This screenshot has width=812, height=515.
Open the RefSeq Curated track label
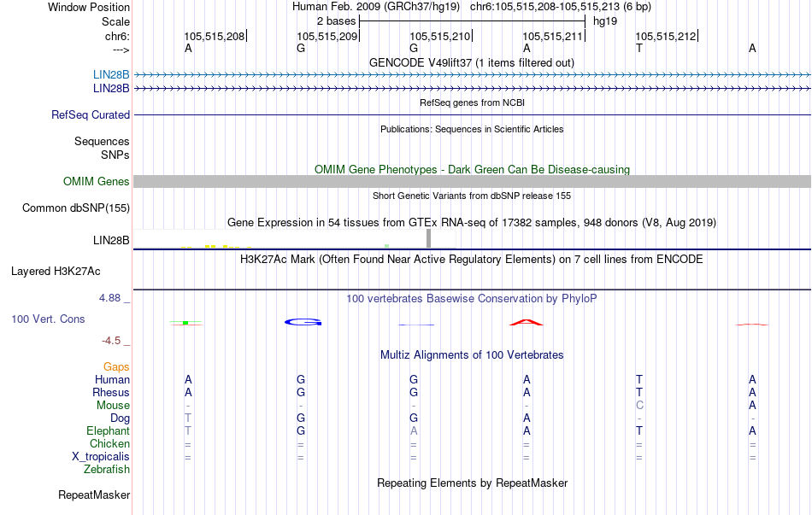coord(91,115)
